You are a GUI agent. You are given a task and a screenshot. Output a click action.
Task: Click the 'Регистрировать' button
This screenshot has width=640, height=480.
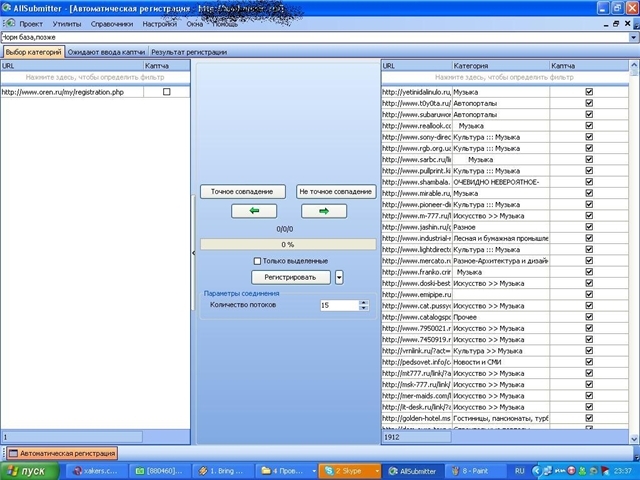[291, 278]
